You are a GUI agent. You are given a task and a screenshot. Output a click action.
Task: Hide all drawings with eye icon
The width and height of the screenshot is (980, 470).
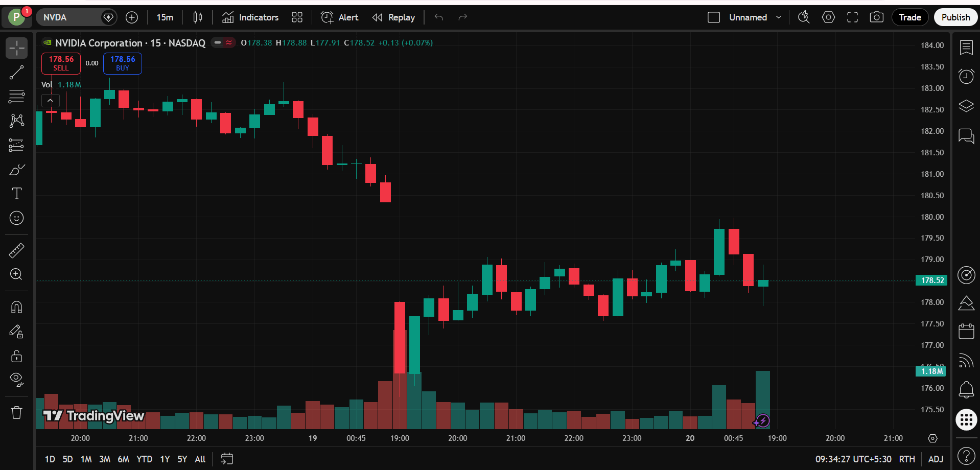click(16, 379)
